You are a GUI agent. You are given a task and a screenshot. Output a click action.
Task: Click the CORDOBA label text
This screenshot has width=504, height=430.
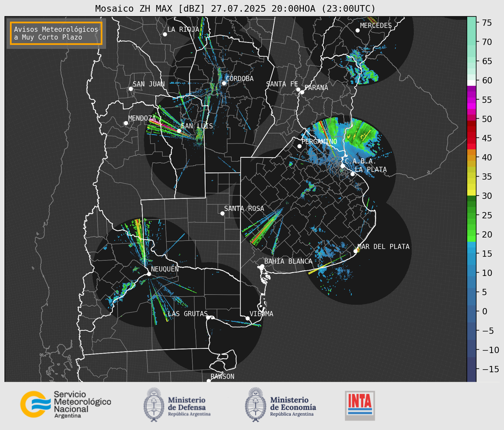coord(240,79)
